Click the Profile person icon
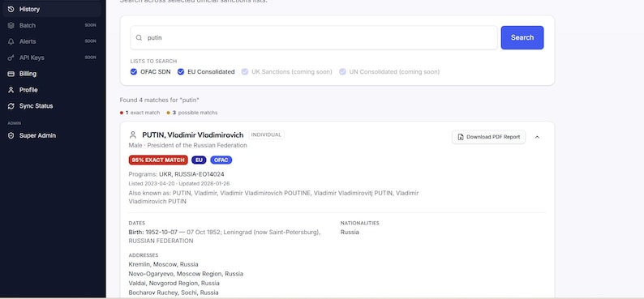644x299 pixels. click(11, 90)
